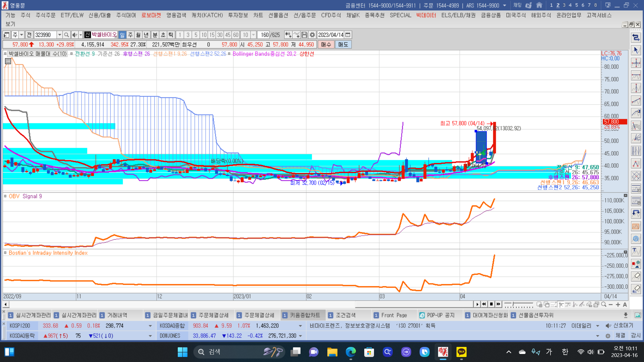Stop chart replay with stop button
Image resolution: width=644 pixels, height=362 pixels.
491,304
